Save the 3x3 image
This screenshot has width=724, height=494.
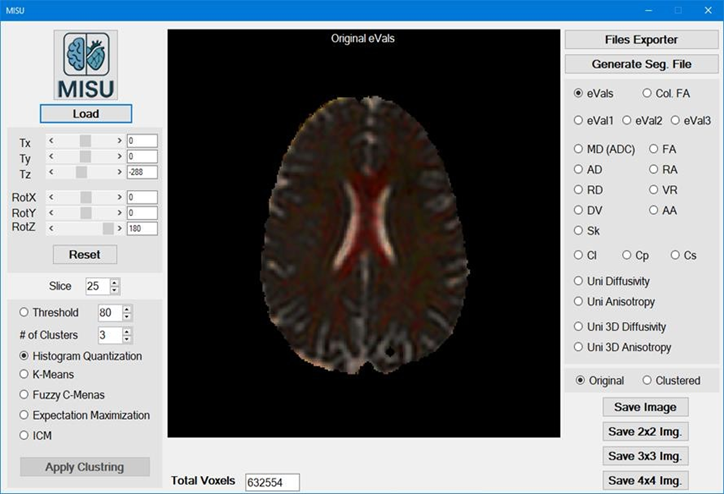click(x=641, y=456)
